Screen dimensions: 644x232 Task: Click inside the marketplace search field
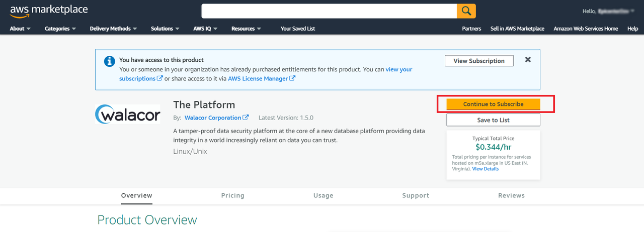(329, 11)
